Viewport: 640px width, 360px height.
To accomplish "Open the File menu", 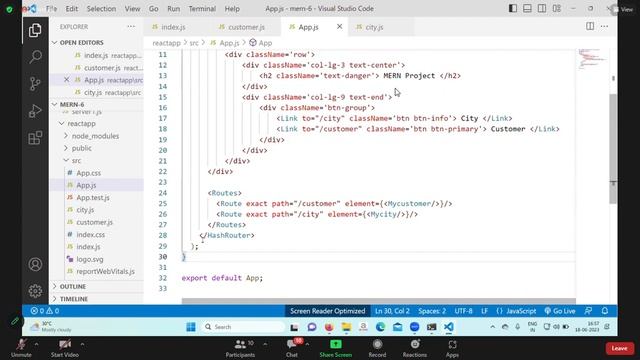I will pyautogui.click(x=51, y=9).
